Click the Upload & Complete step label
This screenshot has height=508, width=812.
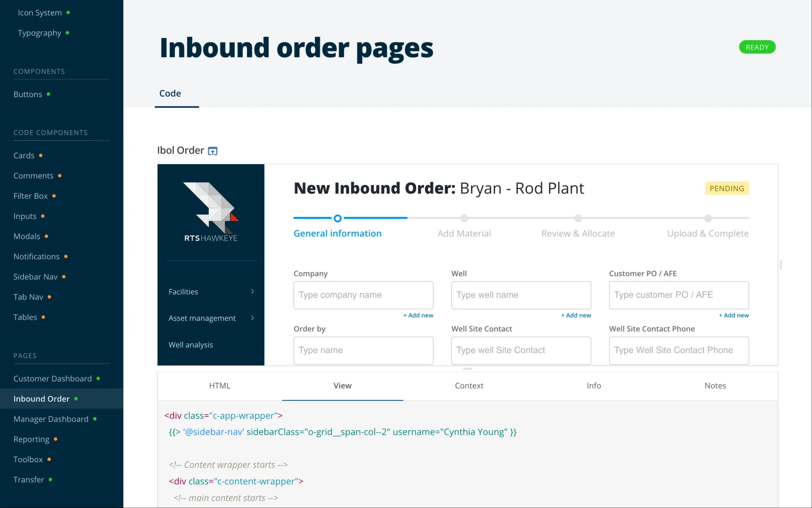coord(708,233)
